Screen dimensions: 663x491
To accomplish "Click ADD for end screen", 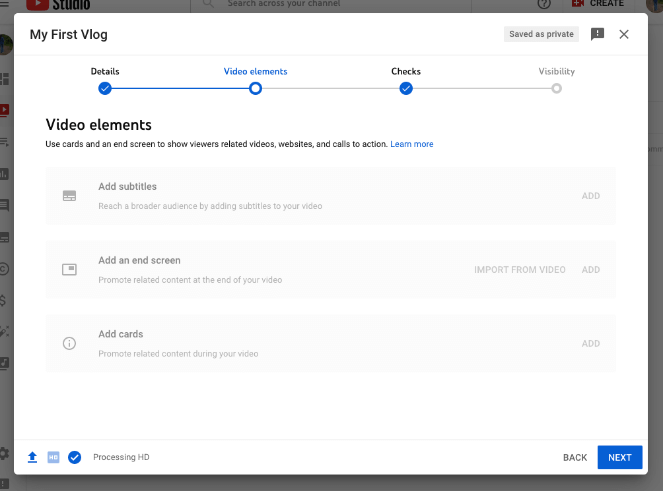I will pyautogui.click(x=591, y=269).
